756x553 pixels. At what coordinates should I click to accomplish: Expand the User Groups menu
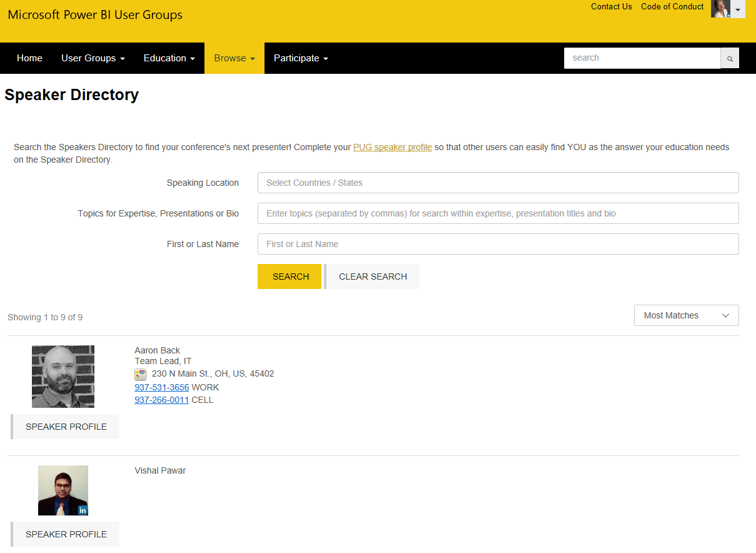coord(93,58)
